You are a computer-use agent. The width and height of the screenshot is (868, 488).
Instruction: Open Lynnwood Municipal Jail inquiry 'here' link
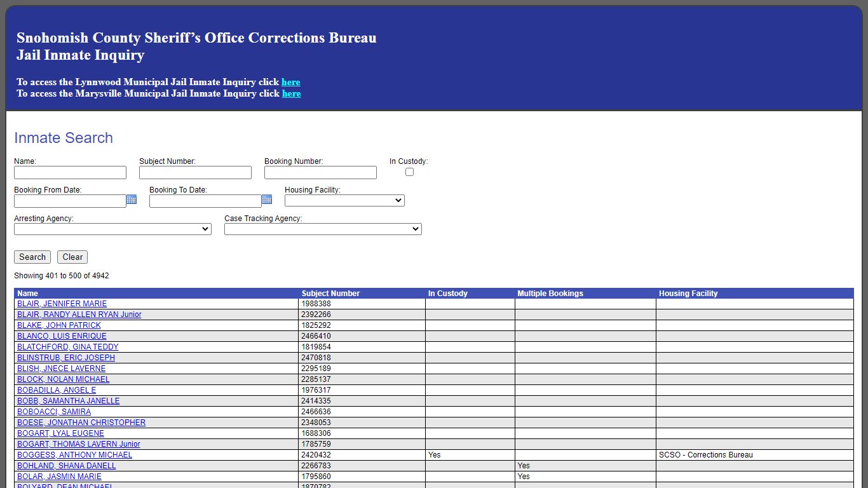click(291, 82)
